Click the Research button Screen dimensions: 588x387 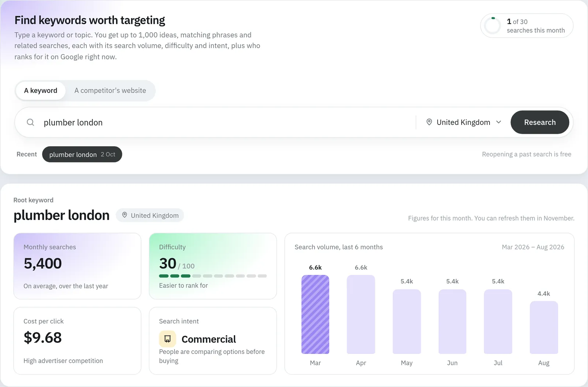coord(540,122)
